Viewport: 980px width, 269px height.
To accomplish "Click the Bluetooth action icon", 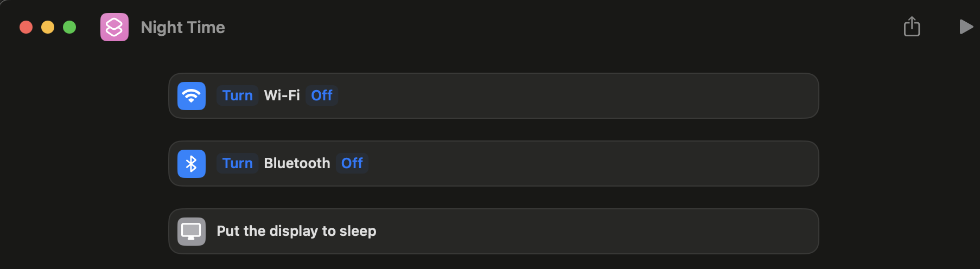I will pos(192,164).
